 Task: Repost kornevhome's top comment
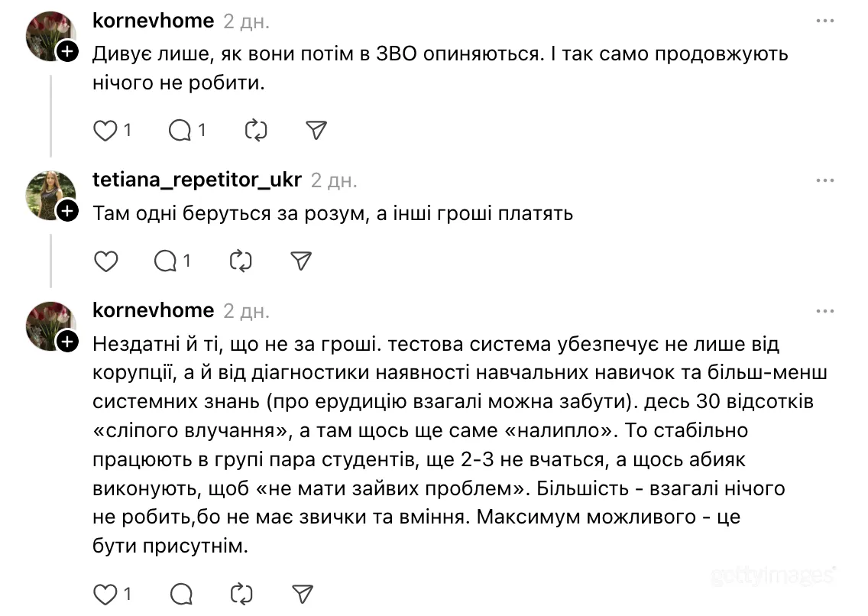point(255,130)
